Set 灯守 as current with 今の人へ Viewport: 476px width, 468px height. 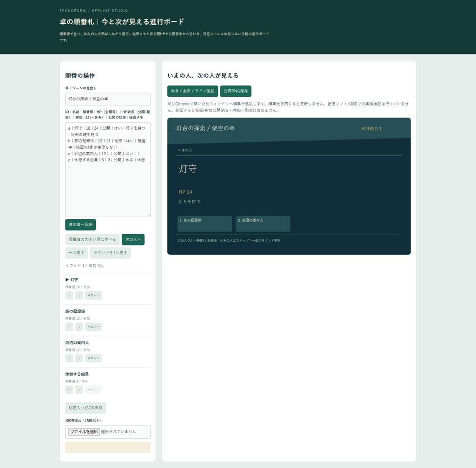click(93, 295)
